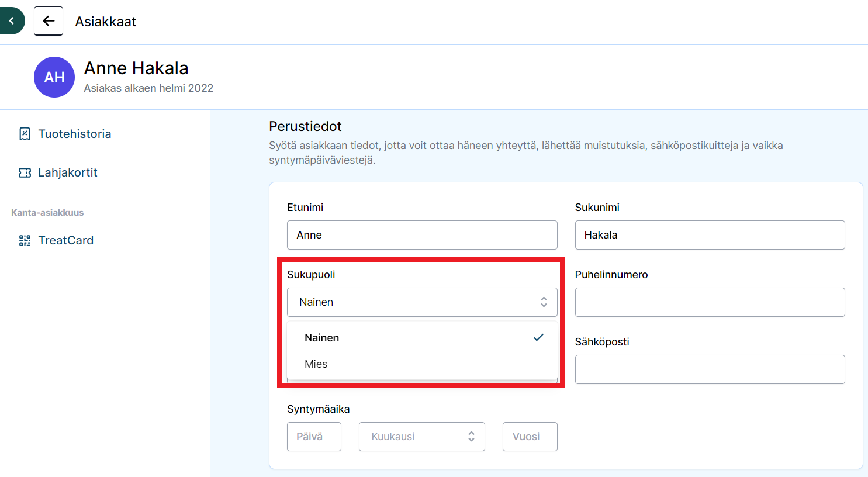Click the Lahjakortit gift card icon
The width and height of the screenshot is (868, 477).
(25, 172)
